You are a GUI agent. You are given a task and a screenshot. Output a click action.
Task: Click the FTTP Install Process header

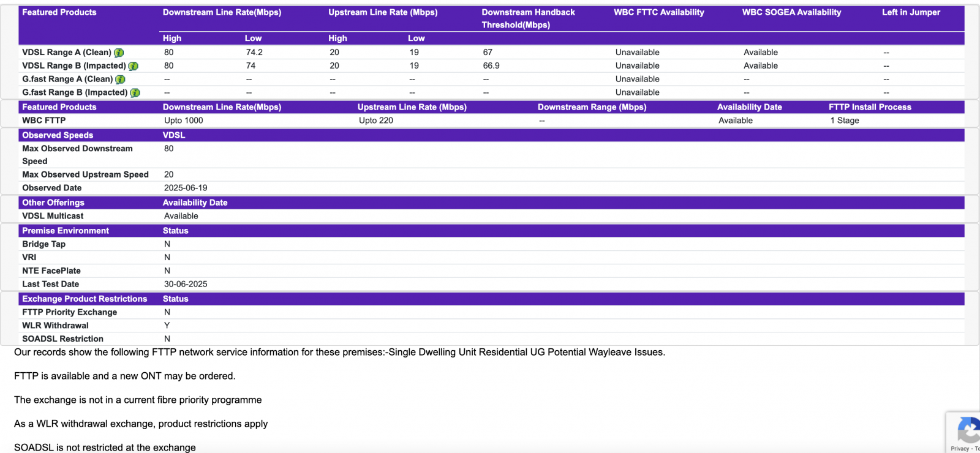(x=870, y=107)
